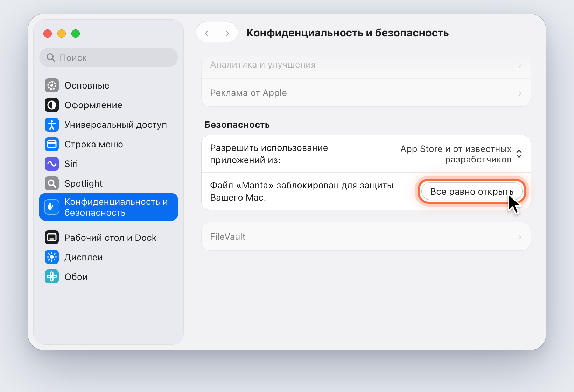Click the Файл «Manta» заблокирован message

point(302,191)
